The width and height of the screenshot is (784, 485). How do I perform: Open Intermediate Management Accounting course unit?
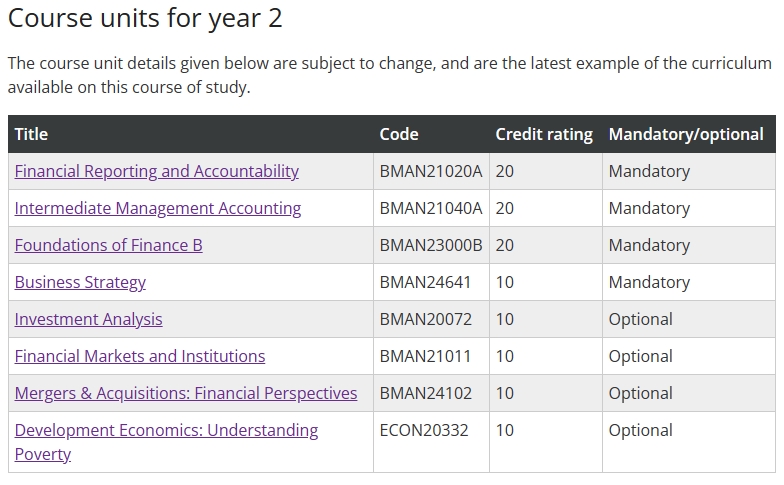(x=158, y=208)
